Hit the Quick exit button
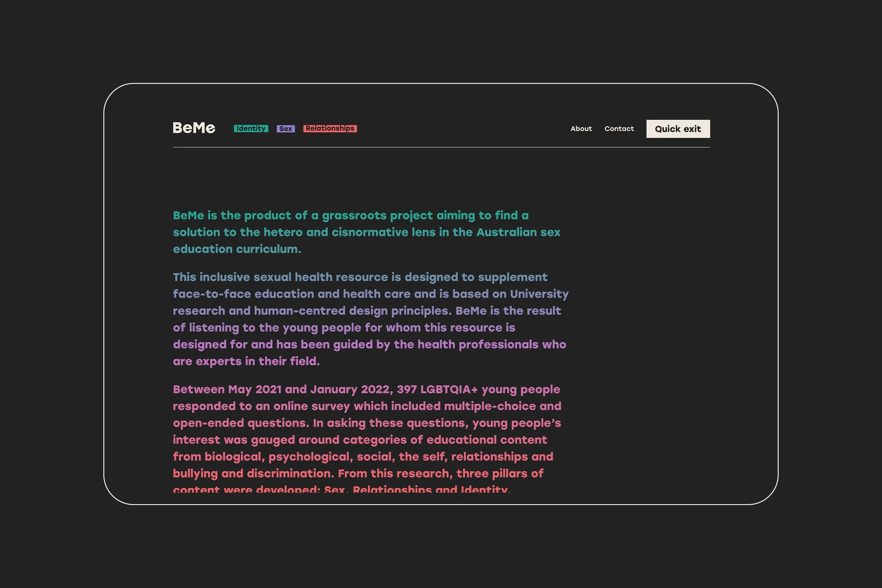Image resolution: width=882 pixels, height=588 pixels. point(678,129)
